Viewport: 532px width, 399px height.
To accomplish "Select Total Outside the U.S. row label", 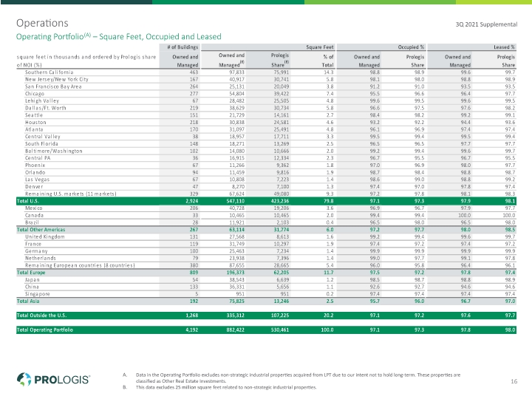I will pyautogui.click(x=41, y=316).
